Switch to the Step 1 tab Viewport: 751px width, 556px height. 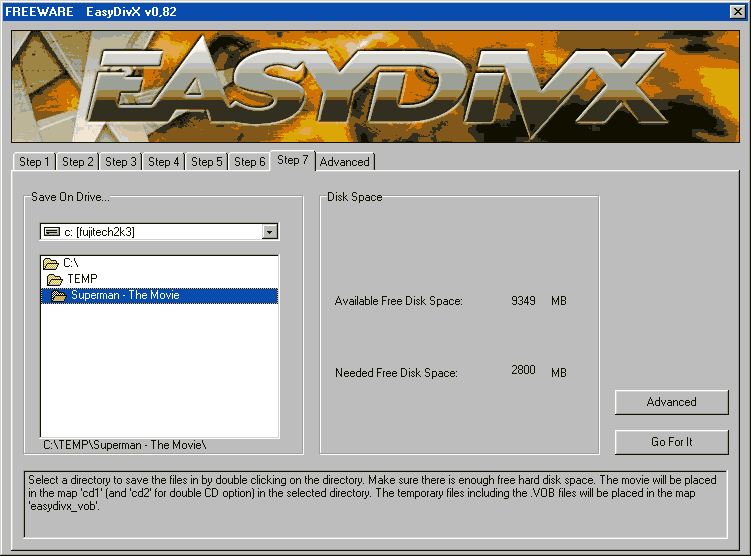point(33,162)
